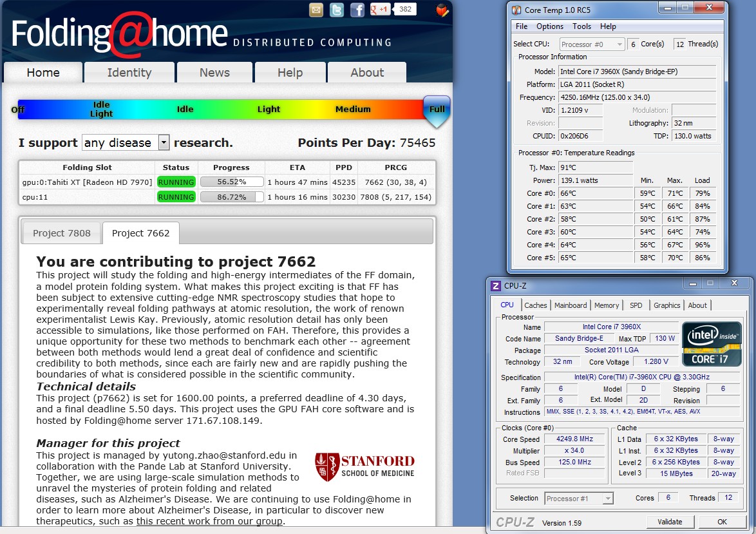Click the 56.52% progress bar

(x=232, y=182)
